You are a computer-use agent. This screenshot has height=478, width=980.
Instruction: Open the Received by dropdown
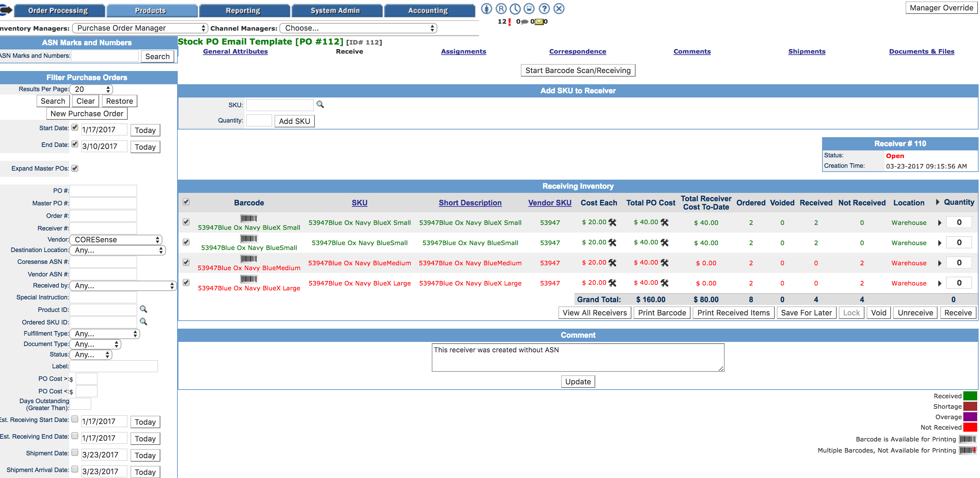[123, 286]
